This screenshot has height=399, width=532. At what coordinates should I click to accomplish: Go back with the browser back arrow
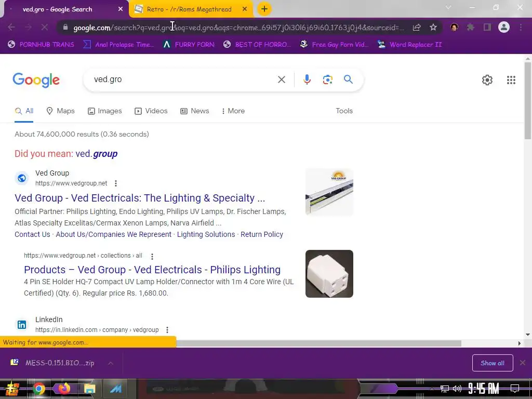pos(11,27)
